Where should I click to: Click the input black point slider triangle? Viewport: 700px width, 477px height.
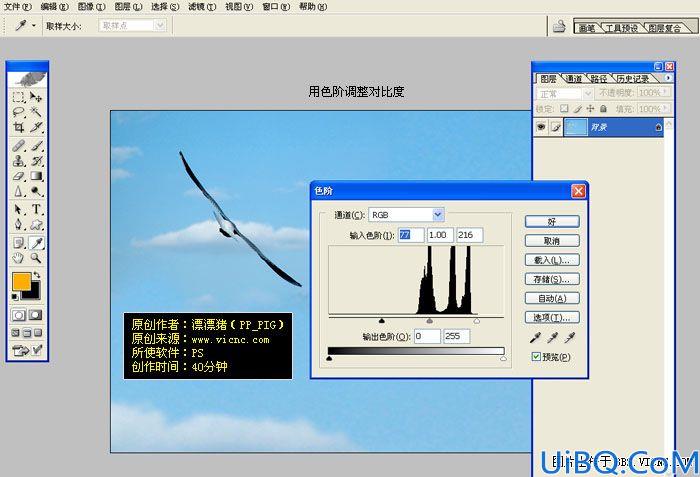click(382, 321)
